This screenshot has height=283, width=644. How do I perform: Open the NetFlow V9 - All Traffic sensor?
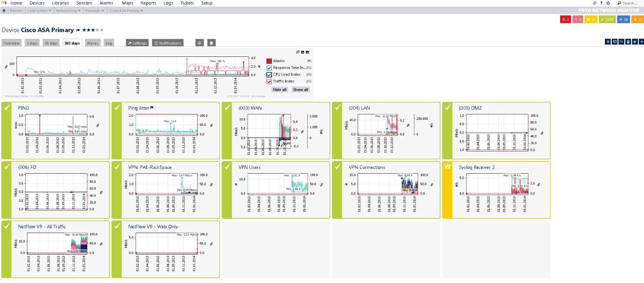(43, 227)
